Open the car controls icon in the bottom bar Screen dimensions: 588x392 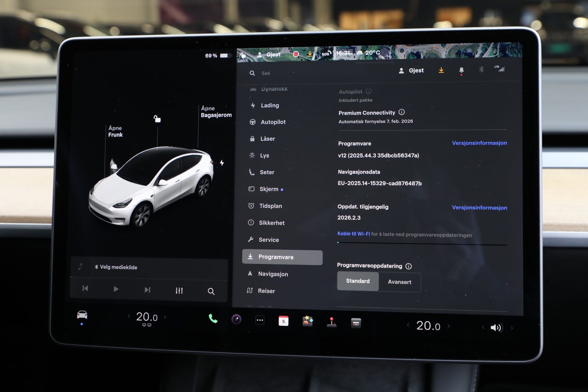(82, 315)
